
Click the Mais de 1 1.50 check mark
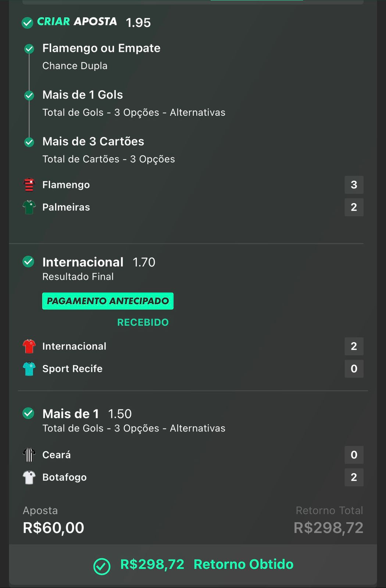tap(28, 413)
